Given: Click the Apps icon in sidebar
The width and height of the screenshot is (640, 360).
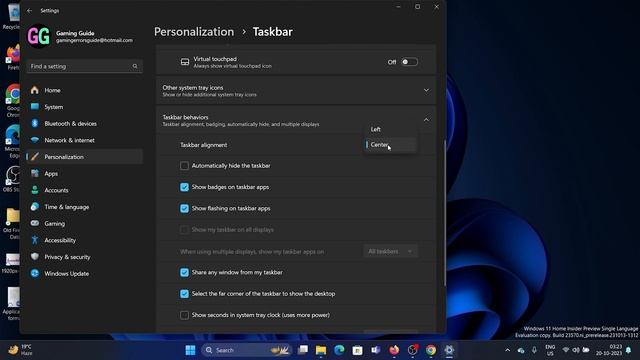Looking at the screenshot, I should pos(35,173).
